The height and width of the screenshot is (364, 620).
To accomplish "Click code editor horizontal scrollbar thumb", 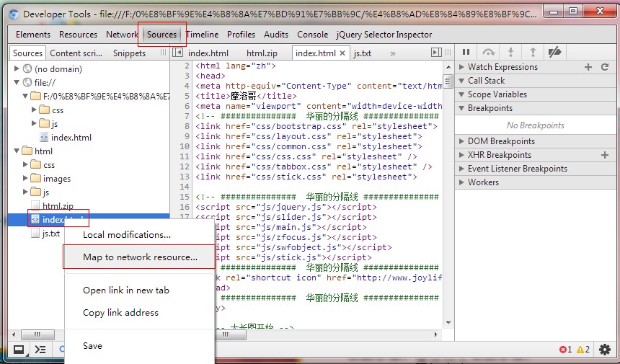I will pyautogui.click(x=230, y=334).
